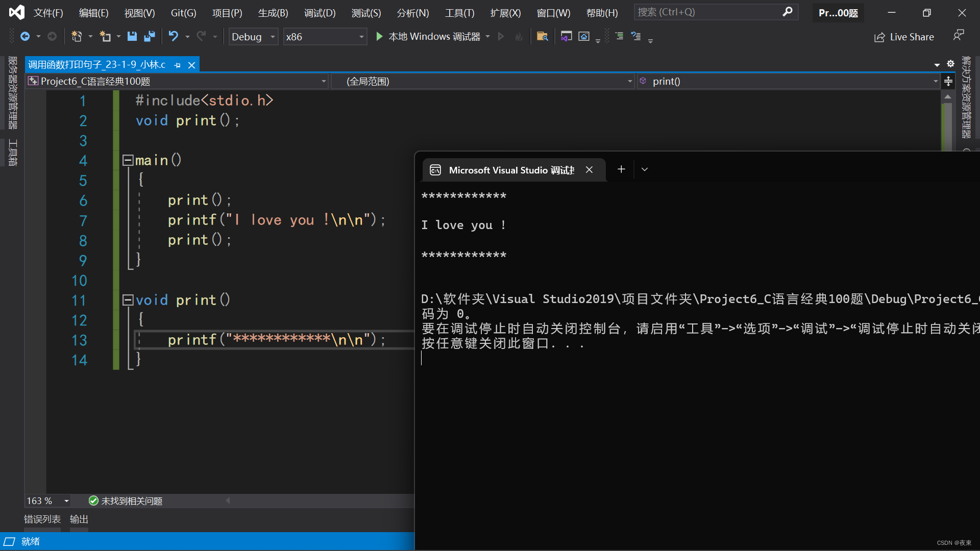
Task: Open the 调试(D) menu
Action: click(x=320, y=13)
